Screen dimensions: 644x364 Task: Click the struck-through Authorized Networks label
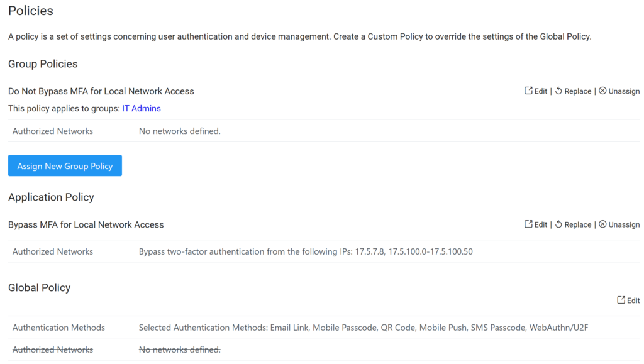[53, 350]
